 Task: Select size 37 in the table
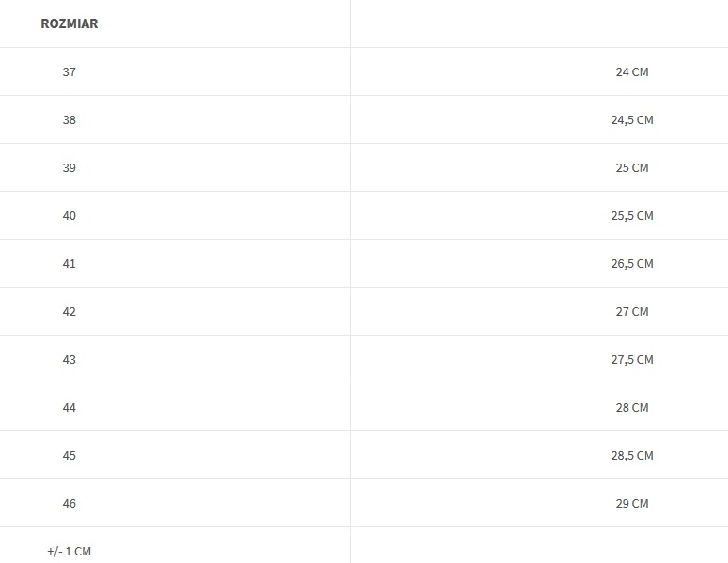pyautogui.click(x=69, y=71)
